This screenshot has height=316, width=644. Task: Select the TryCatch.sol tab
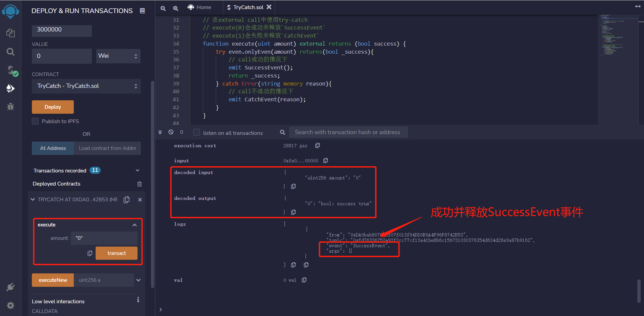click(x=247, y=7)
